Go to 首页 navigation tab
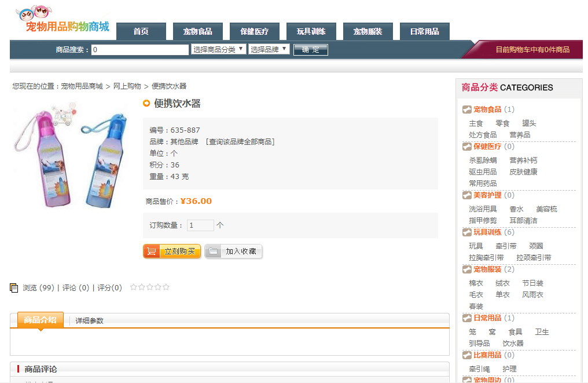The image size is (588, 383). click(x=141, y=31)
